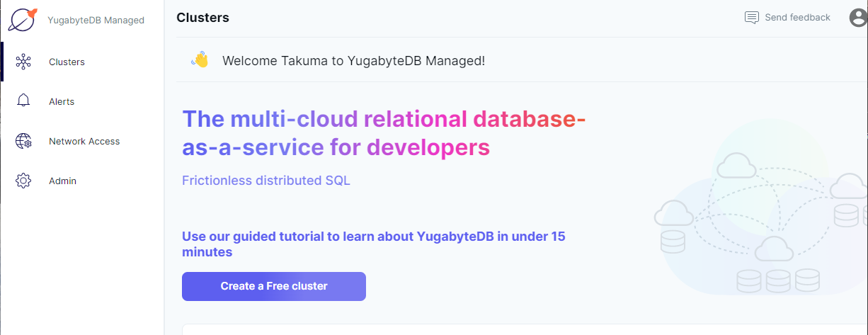
Task: Select the Clusters node icon in sidebar
Action: [23, 62]
